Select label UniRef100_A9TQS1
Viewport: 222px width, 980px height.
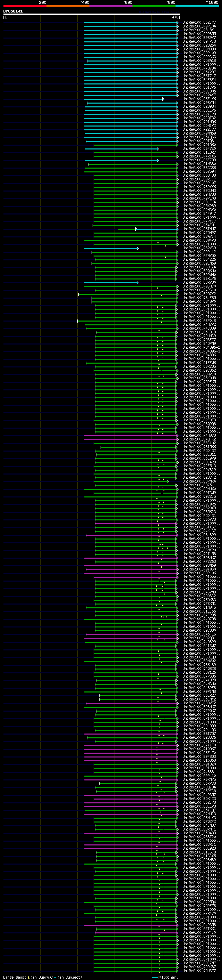199,141
